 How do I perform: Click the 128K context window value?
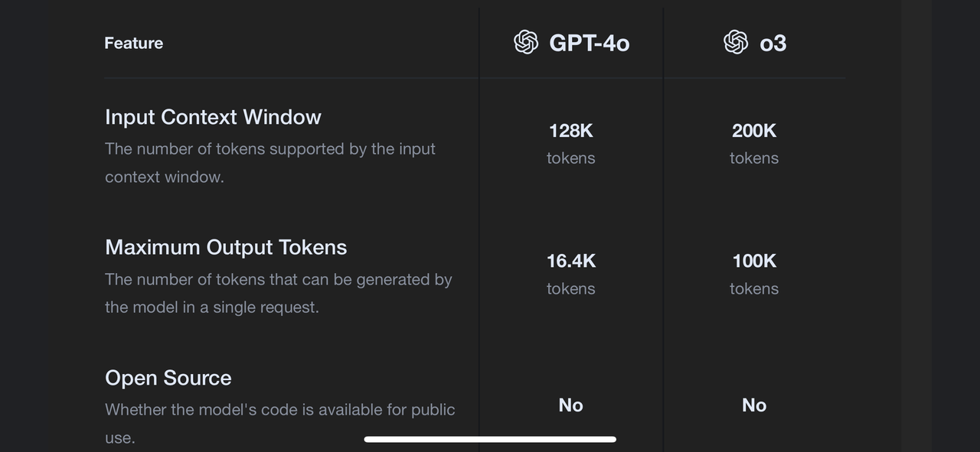coord(570,131)
